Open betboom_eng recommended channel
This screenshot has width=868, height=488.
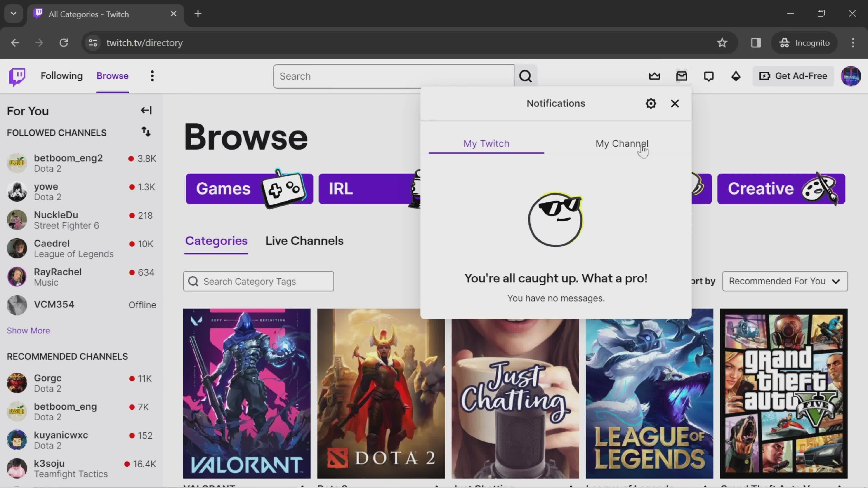click(x=81, y=412)
